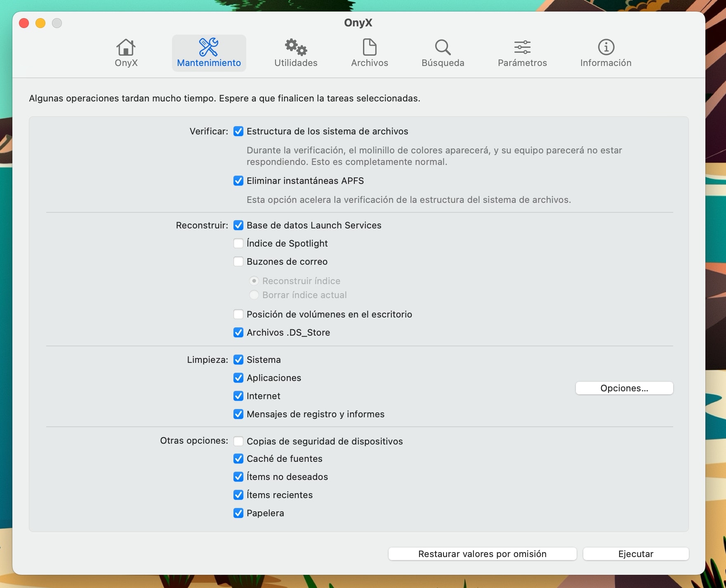Click the OnyX window title
The image size is (726, 588).
(x=358, y=23)
